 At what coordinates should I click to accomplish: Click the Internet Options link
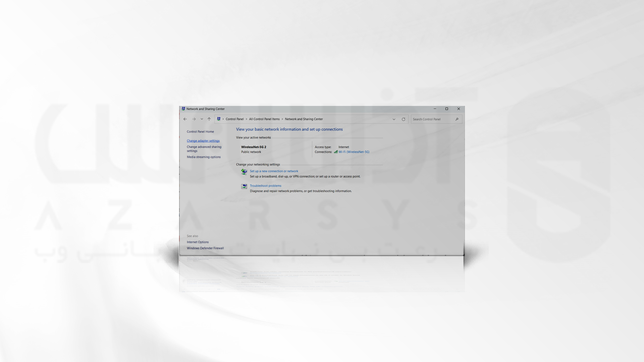197,242
